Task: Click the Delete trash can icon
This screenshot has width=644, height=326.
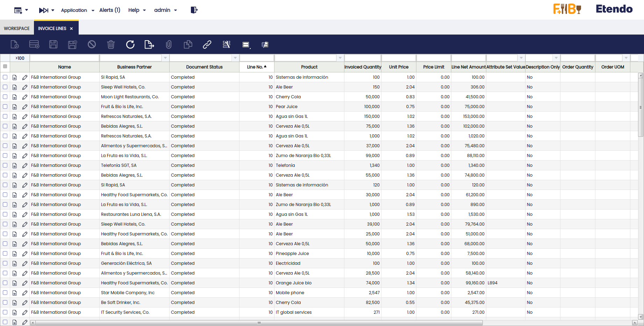Action: click(x=111, y=44)
